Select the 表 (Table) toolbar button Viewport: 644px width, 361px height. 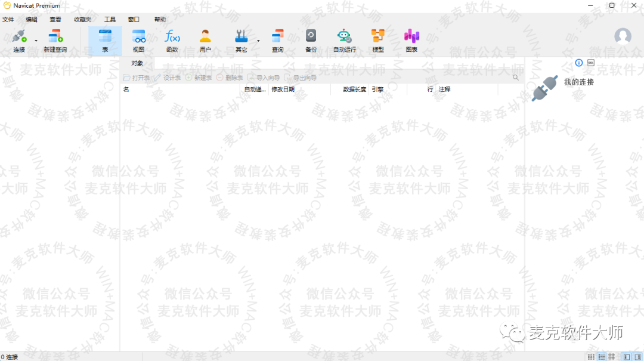(105, 41)
